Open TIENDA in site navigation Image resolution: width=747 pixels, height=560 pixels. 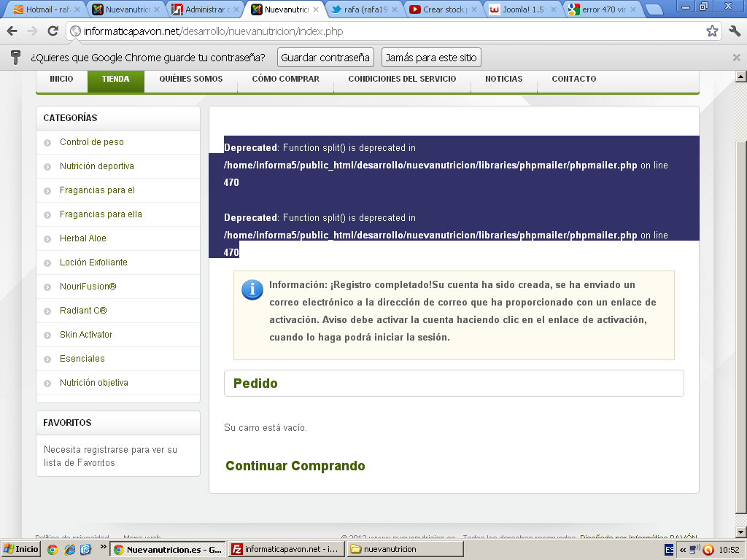click(116, 79)
